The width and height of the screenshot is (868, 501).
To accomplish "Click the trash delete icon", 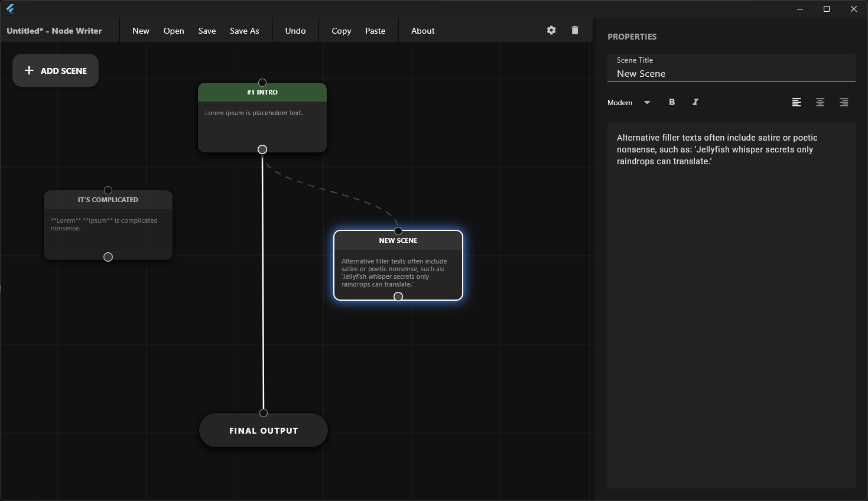I will (575, 30).
